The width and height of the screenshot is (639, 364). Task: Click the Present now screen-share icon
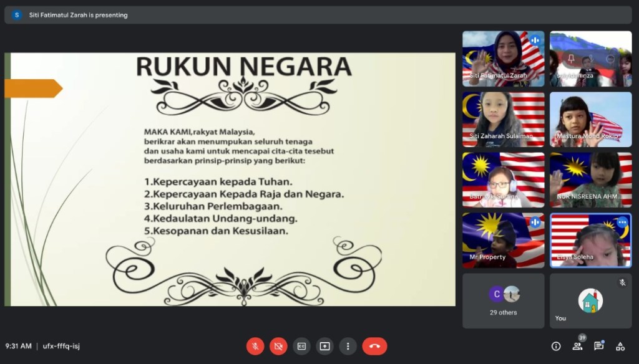pyautogui.click(x=324, y=346)
